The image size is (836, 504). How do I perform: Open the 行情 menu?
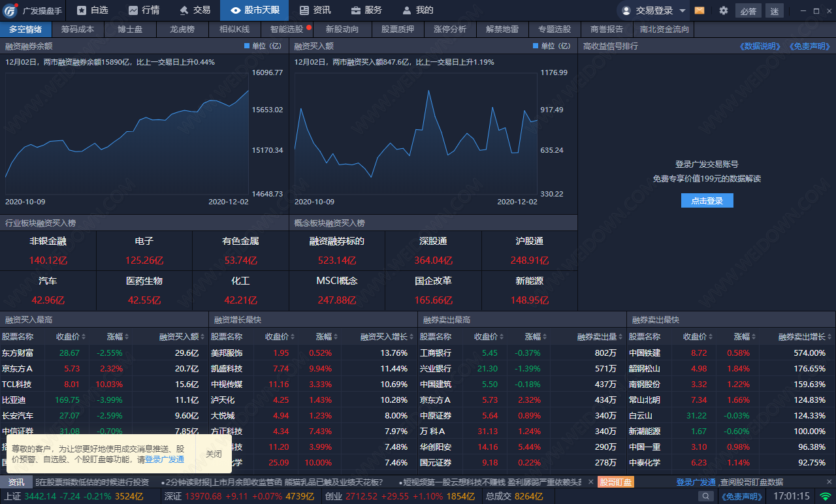(144, 10)
